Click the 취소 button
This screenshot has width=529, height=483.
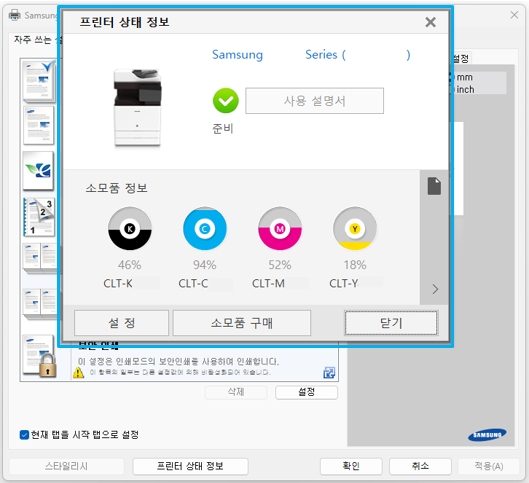pos(420,466)
